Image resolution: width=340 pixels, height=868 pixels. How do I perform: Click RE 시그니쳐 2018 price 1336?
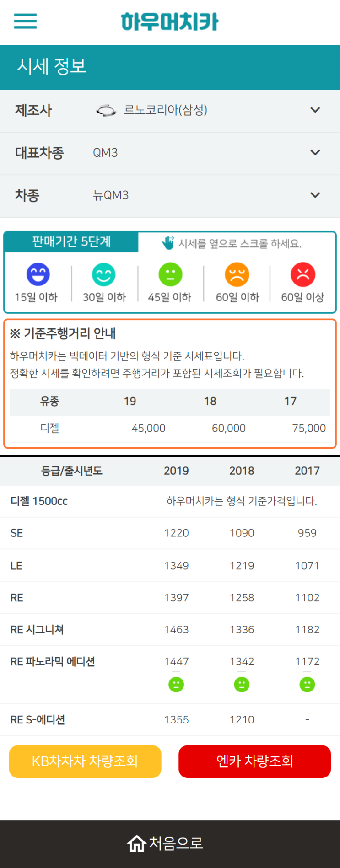click(x=242, y=630)
